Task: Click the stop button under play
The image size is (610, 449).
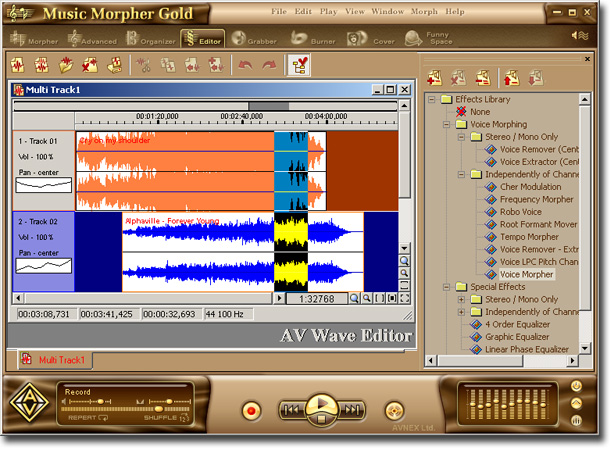Action: click(321, 419)
